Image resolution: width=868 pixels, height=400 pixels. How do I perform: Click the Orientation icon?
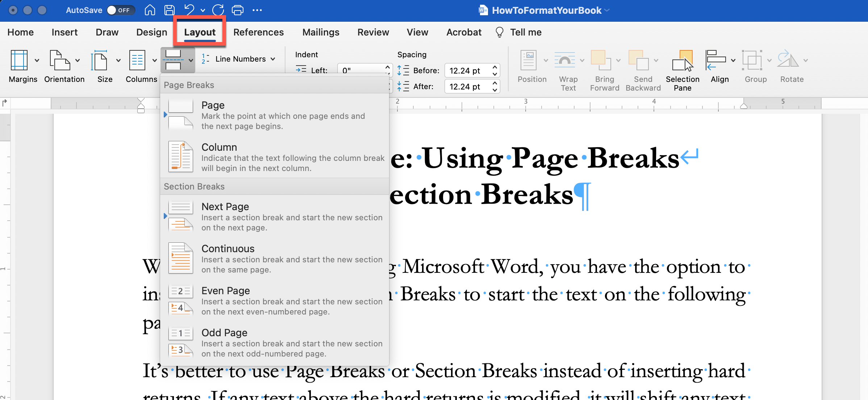(x=60, y=60)
